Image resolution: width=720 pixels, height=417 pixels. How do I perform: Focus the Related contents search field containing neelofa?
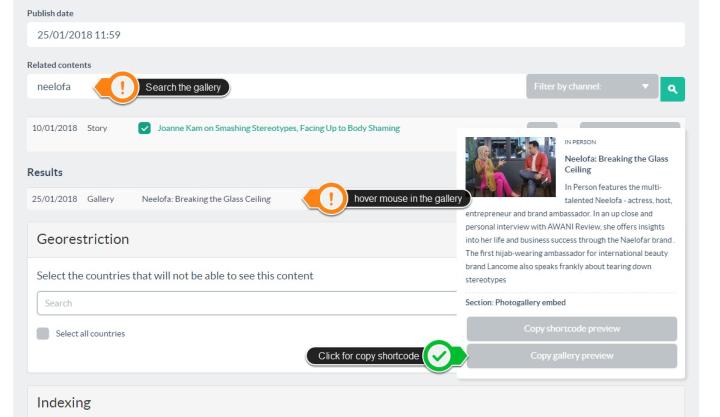[x=60, y=87]
